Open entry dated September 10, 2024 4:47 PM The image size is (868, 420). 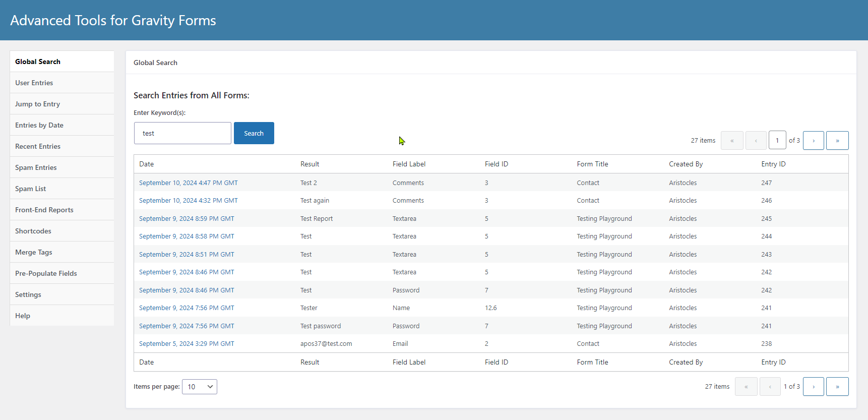tap(188, 183)
